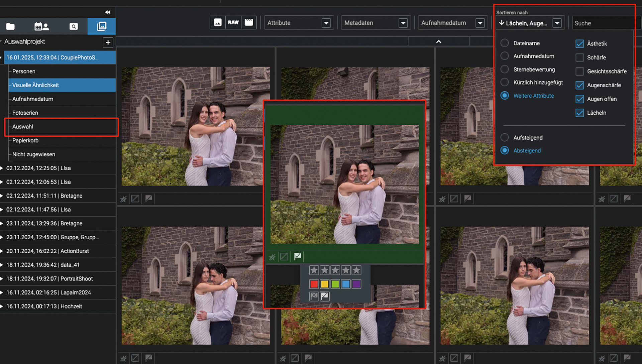This screenshot has height=364, width=642.
Task: Toggle the video clapperboard filter
Action: (x=249, y=22)
